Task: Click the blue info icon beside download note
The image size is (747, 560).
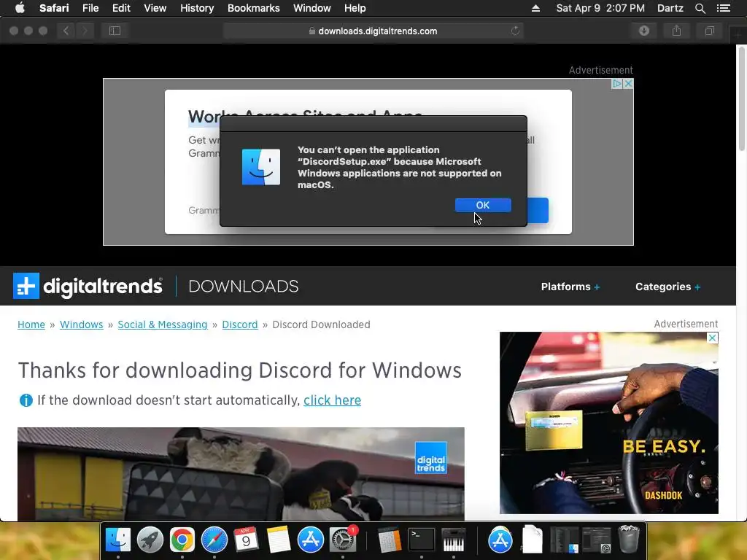Action: pyautogui.click(x=26, y=400)
